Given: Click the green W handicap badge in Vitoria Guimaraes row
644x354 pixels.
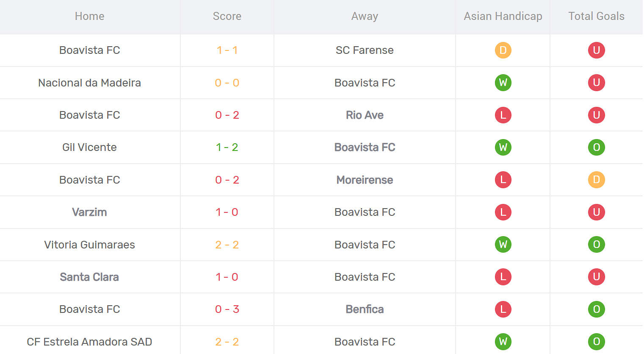Looking at the screenshot, I should 503,245.
